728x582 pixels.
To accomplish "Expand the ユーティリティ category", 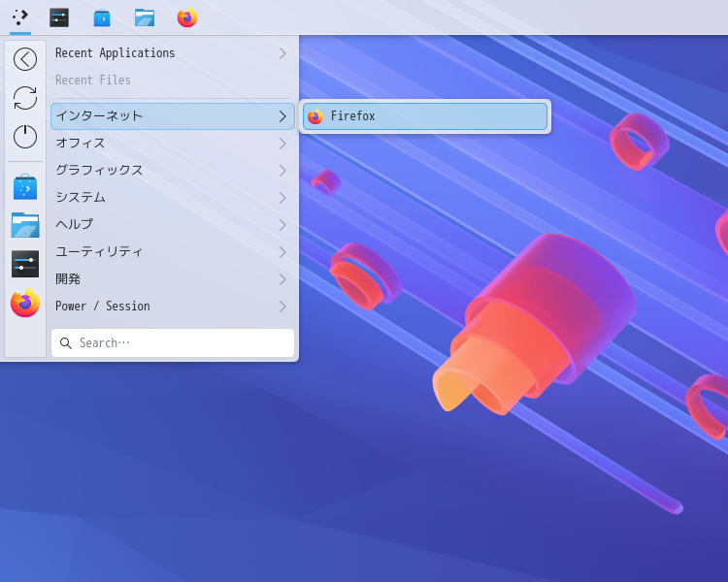I will click(172, 252).
